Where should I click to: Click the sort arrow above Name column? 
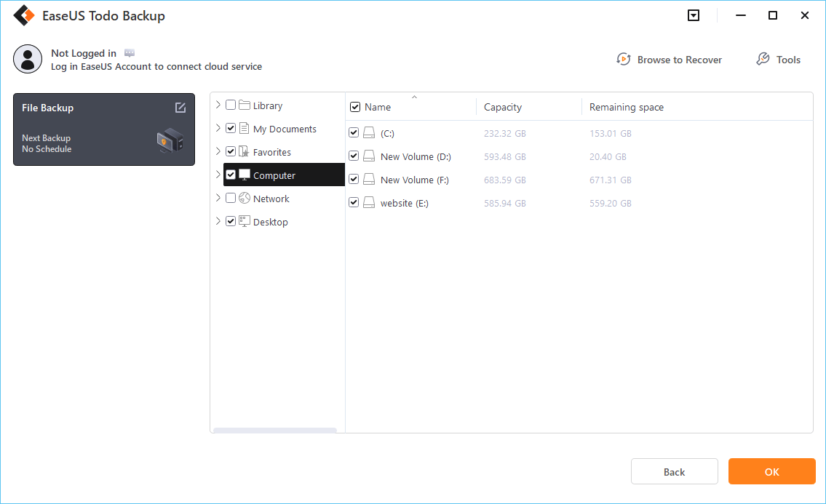[x=415, y=97]
